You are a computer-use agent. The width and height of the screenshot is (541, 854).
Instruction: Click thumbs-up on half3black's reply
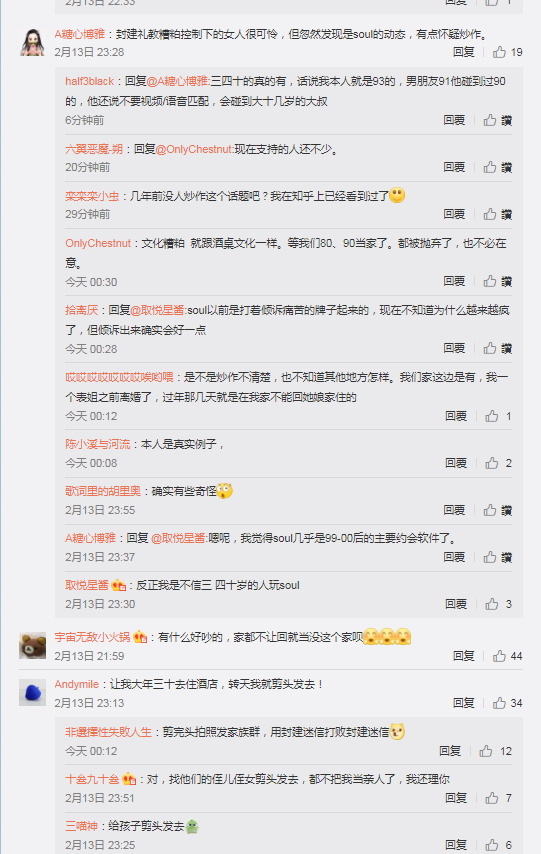(490, 120)
